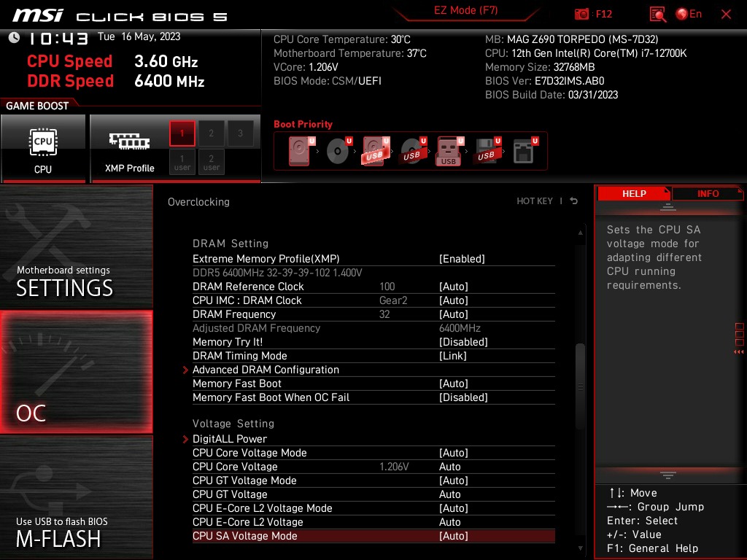This screenshot has width=747, height=560.
Task: Select the 'Adjusted DRAM Frequency' row
Action: click(373, 327)
